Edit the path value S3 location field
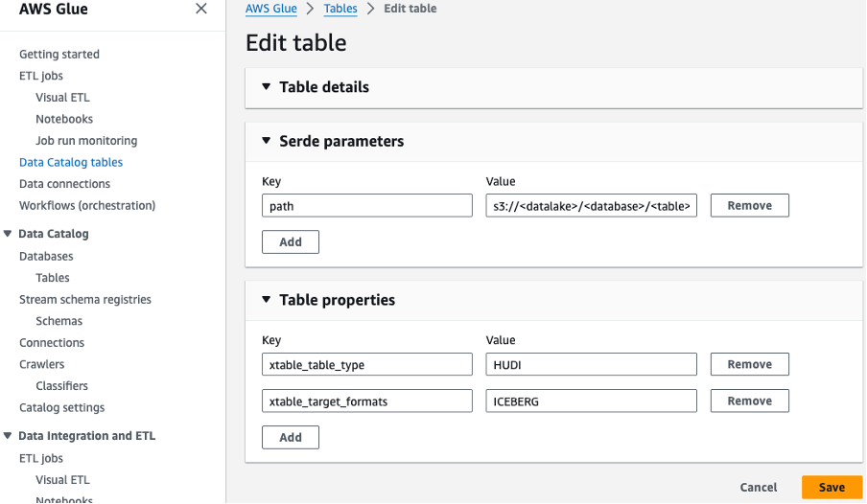Image resolution: width=867 pixels, height=504 pixels. point(591,206)
